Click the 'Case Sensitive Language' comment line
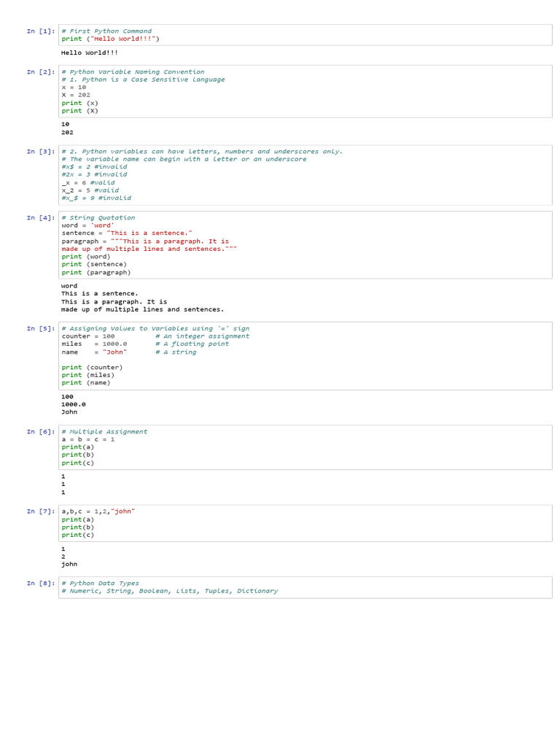Screen dimensions: 560x747 (x=144, y=80)
